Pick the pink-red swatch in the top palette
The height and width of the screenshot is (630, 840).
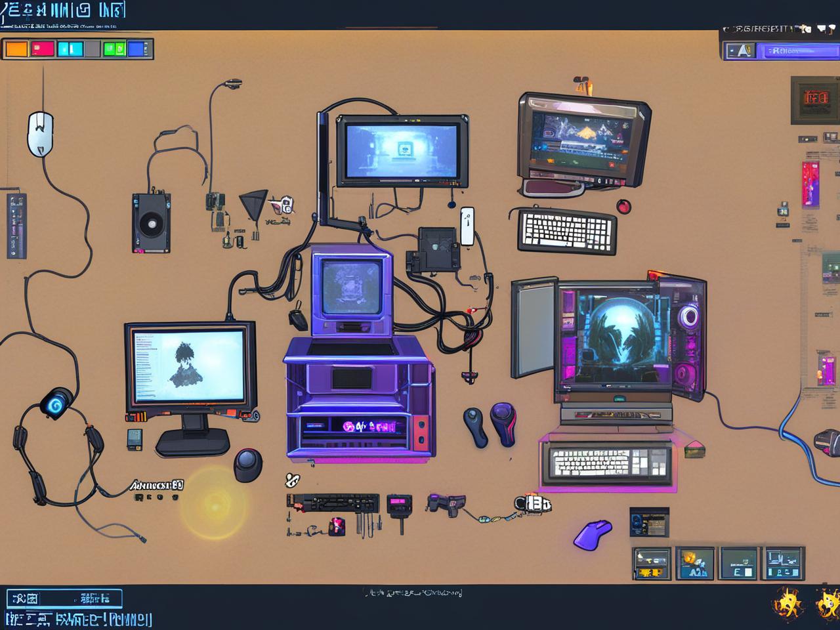(x=43, y=49)
